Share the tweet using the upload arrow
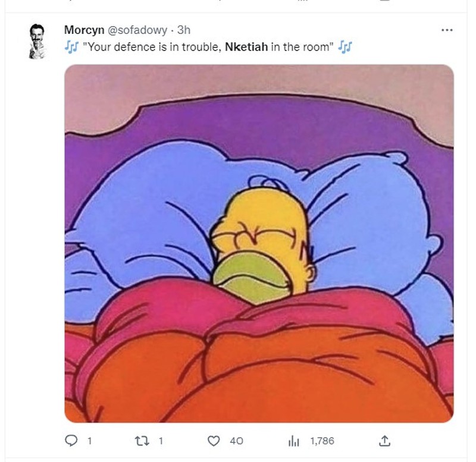This screenshot has height=462, width=476. (x=384, y=441)
